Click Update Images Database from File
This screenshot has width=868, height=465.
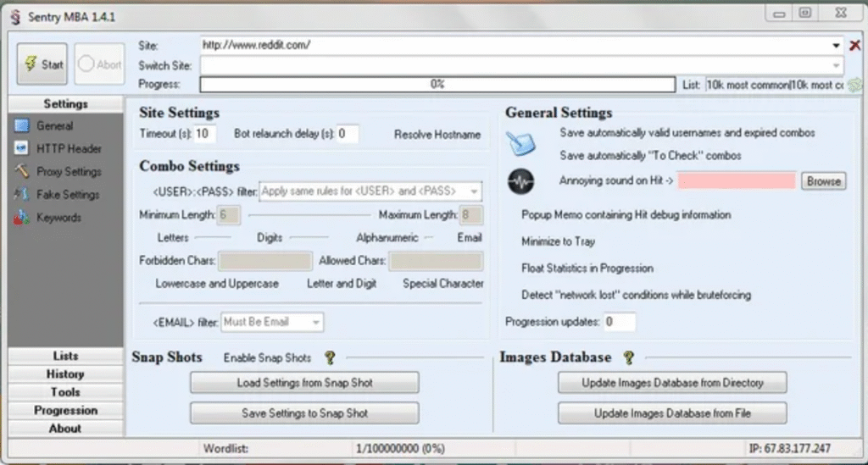tap(672, 413)
